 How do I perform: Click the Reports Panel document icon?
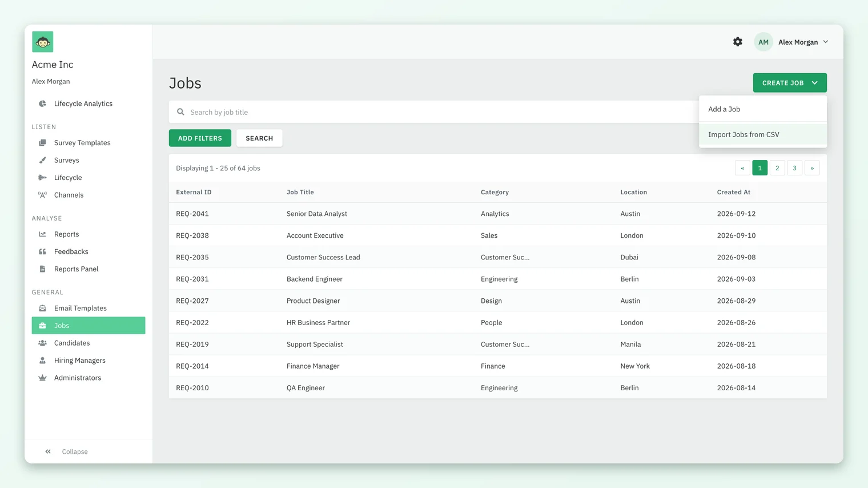pos(42,269)
